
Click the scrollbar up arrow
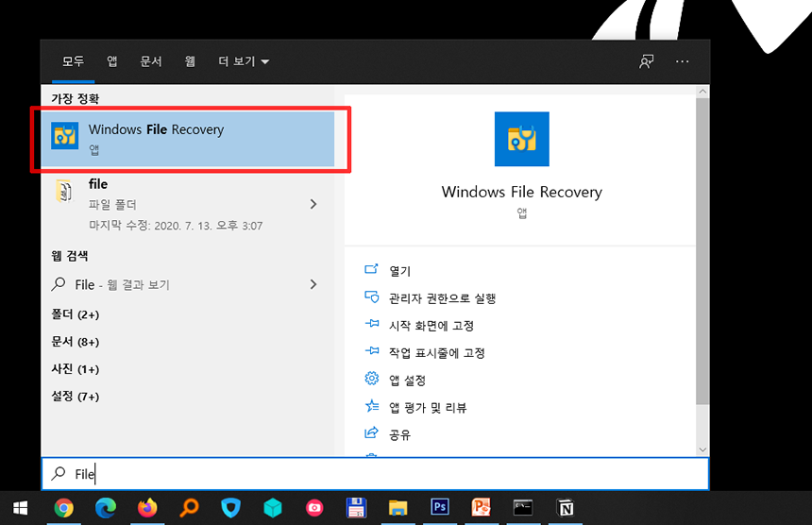tap(702, 92)
